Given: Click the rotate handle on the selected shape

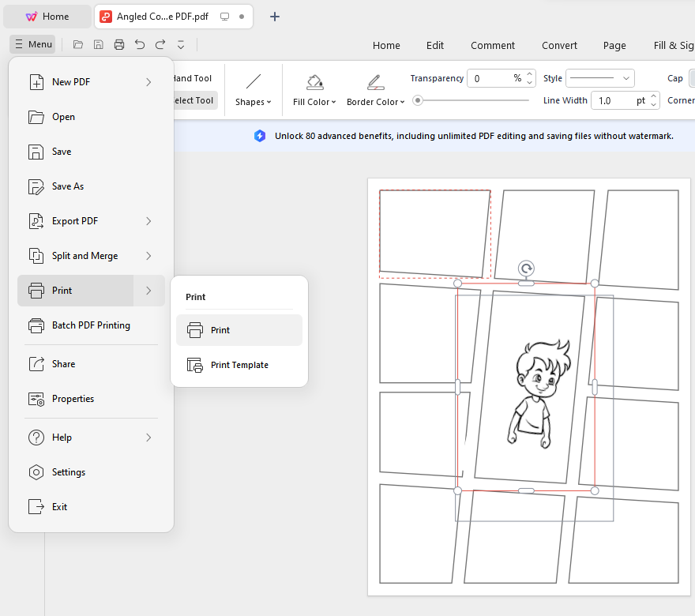Looking at the screenshot, I should tap(526, 269).
